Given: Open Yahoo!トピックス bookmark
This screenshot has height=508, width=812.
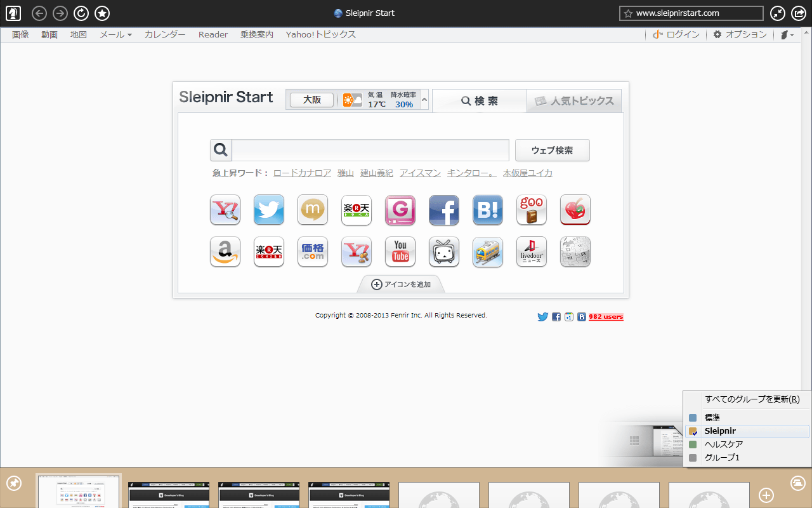Looking at the screenshot, I should 320,35.
